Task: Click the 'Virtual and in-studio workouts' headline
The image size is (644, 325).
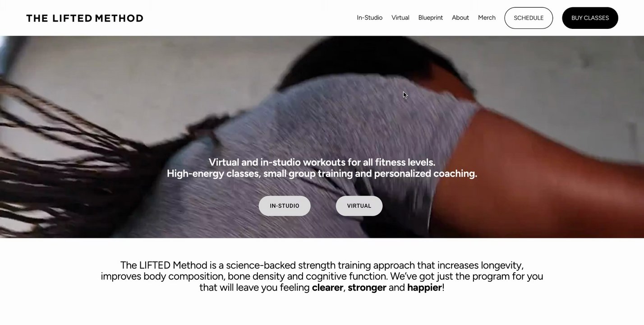Action: (322, 162)
